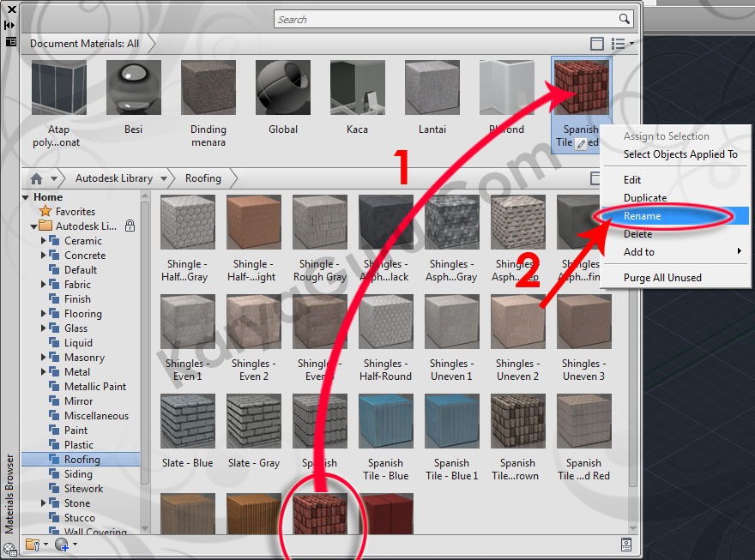
Task: Click the palette auto-hide arrows icon
Action: tap(10, 25)
